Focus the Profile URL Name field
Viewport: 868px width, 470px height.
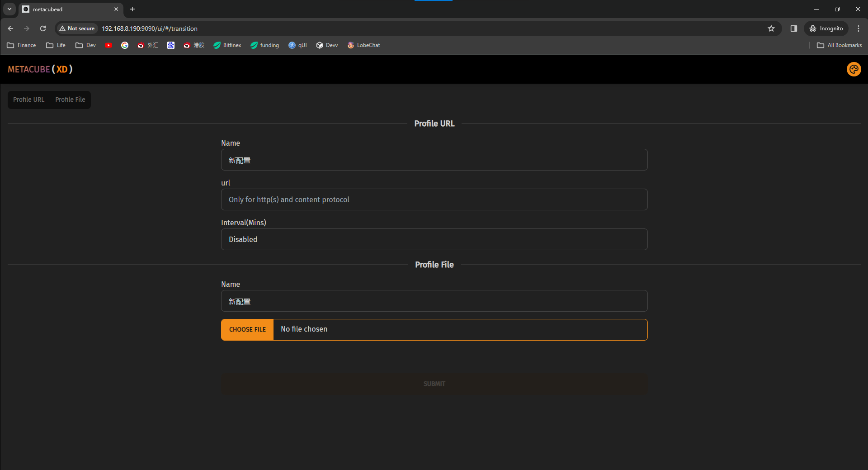click(x=434, y=160)
